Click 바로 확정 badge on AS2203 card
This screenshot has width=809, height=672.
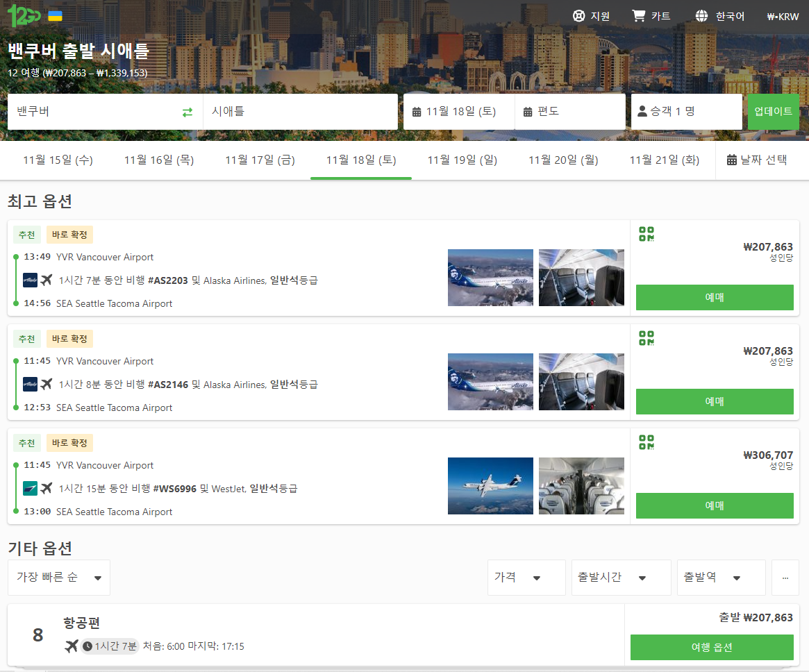[x=69, y=235]
